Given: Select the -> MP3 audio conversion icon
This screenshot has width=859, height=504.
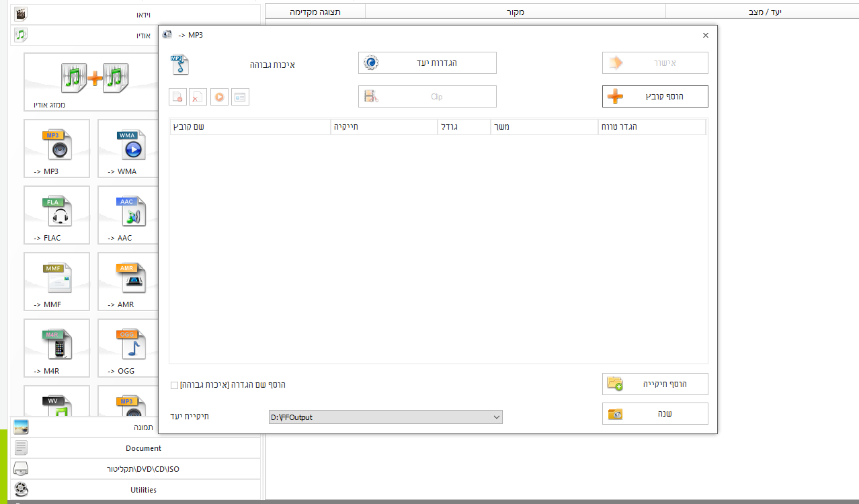Looking at the screenshot, I should 56,149.
